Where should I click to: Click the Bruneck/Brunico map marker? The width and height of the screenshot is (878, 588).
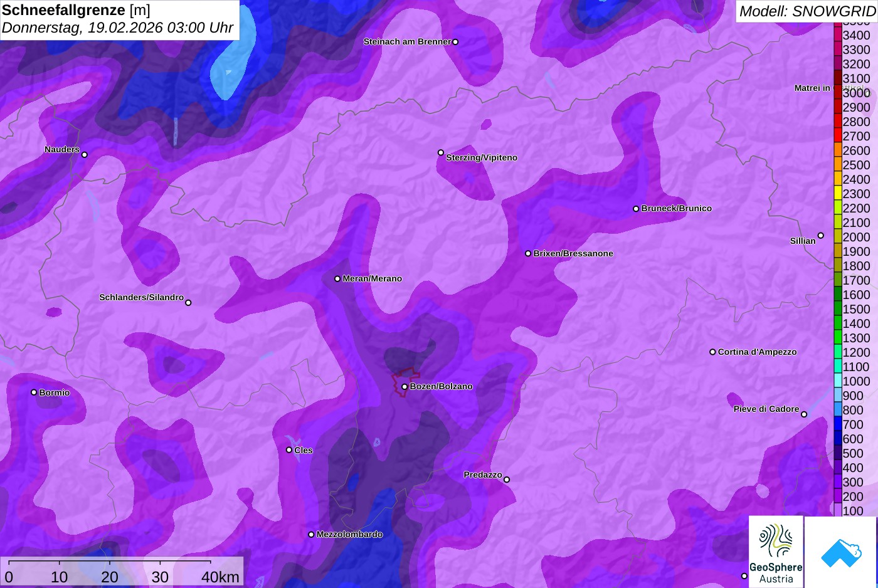coord(636,209)
